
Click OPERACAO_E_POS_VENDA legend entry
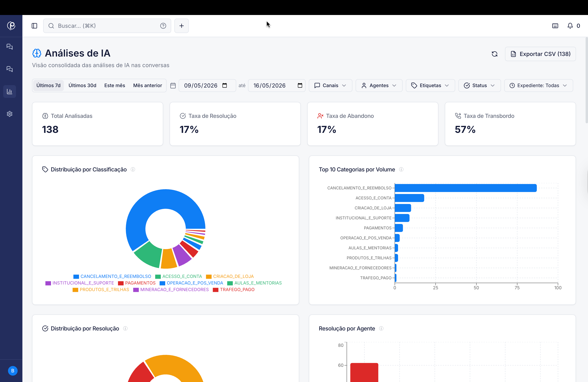(191, 283)
